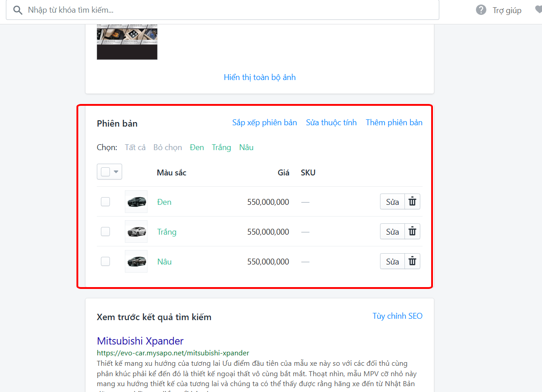This screenshot has width=542, height=392.
Task: Open the Mitsubishi Xpander preview title
Action: [140, 341]
